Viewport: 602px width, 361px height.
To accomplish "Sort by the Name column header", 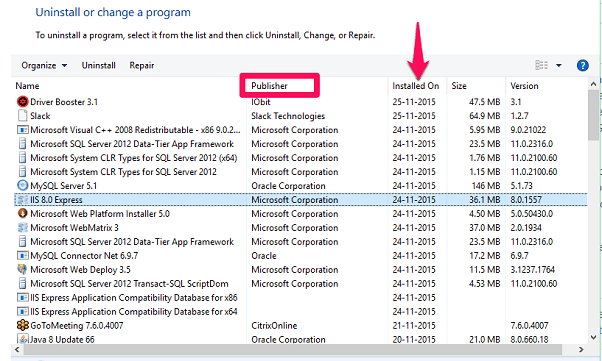I will click(x=27, y=86).
